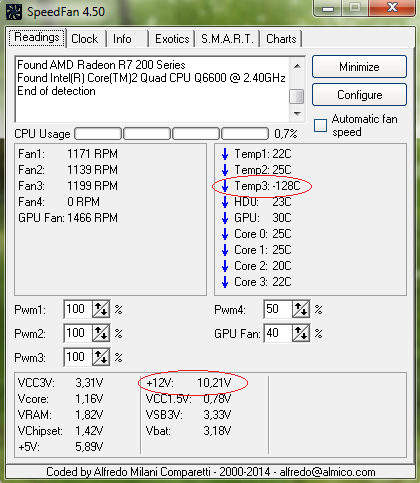Click the VSB3V 3,33V reading
The height and width of the screenshot is (483, 420).
coord(189,415)
